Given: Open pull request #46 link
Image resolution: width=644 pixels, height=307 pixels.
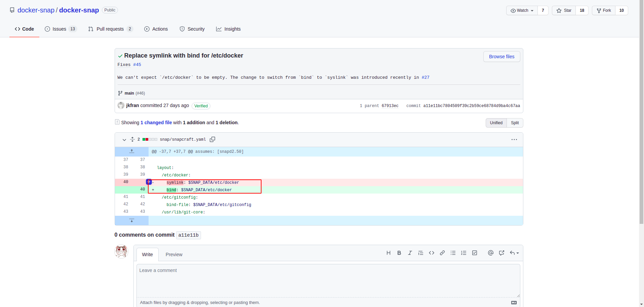Looking at the screenshot, I should coord(140,93).
